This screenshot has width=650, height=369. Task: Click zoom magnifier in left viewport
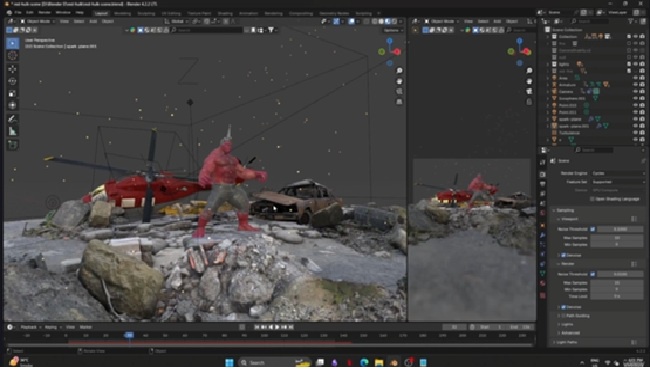tap(399, 71)
